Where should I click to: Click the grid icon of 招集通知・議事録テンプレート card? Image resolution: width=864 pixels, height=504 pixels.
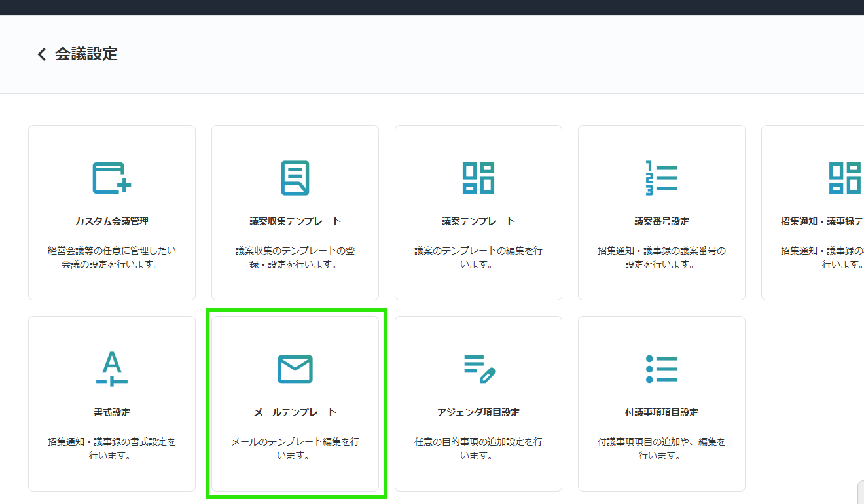tap(844, 177)
